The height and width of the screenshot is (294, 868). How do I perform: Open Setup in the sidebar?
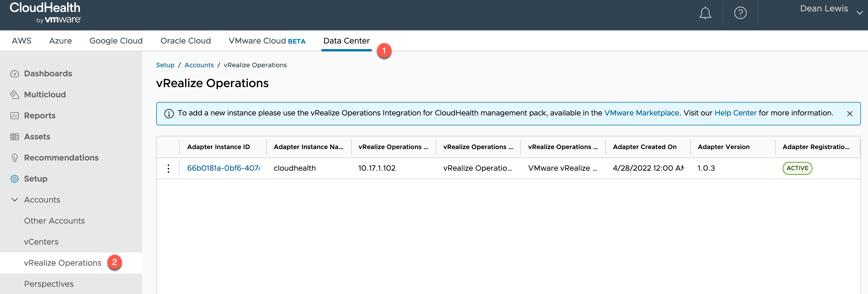click(36, 179)
